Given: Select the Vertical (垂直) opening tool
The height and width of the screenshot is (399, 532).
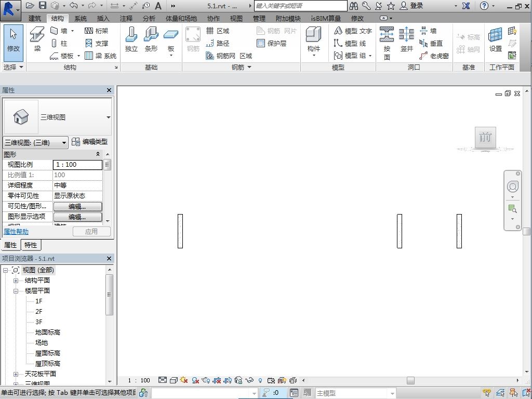Looking at the screenshot, I should [431, 44].
